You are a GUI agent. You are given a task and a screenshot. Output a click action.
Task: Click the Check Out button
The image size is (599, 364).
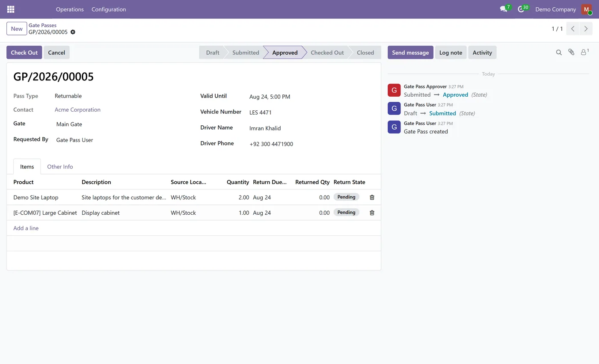[24, 52]
